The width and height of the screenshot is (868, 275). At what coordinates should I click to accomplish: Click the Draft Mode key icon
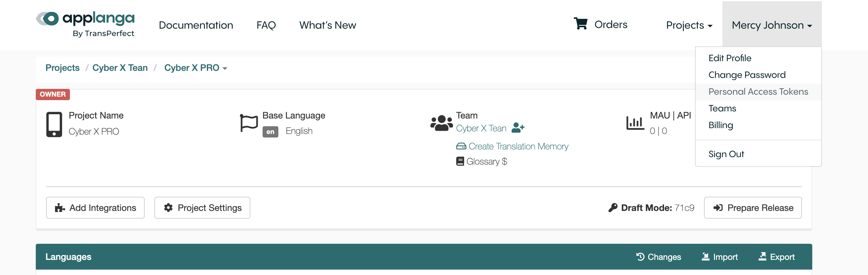(x=612, y=208)
